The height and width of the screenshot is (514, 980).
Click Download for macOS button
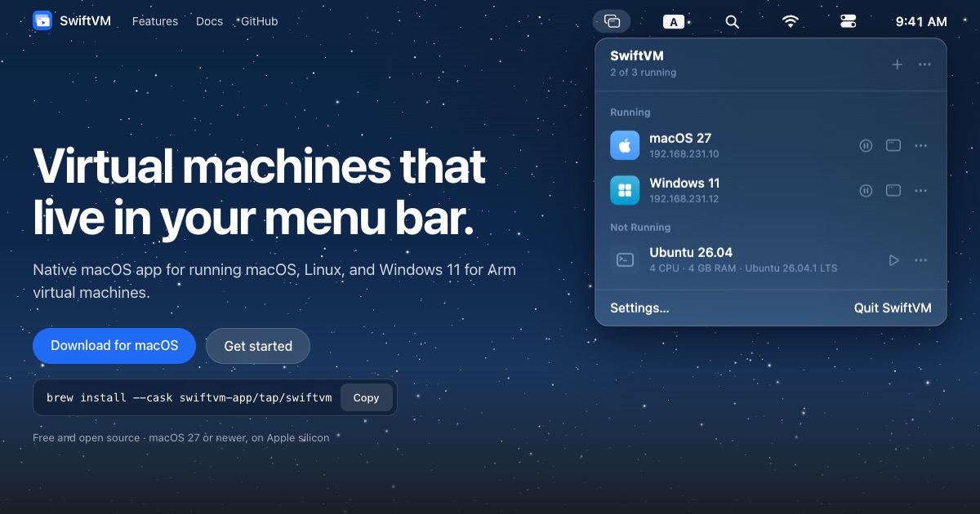coord(114,345)
